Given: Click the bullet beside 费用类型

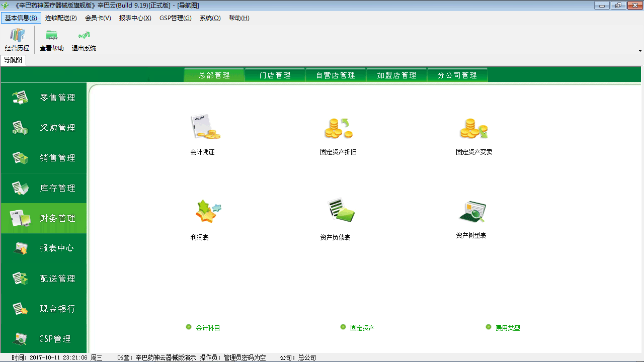Looking at the screenshot, I should (x=489, y=327).
